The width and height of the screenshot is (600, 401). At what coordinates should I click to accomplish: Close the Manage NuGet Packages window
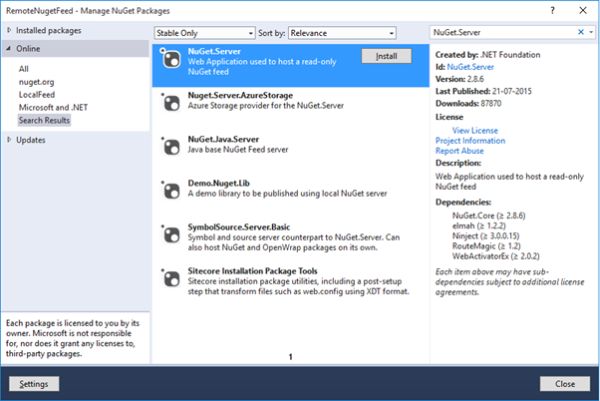coord(583,10)
